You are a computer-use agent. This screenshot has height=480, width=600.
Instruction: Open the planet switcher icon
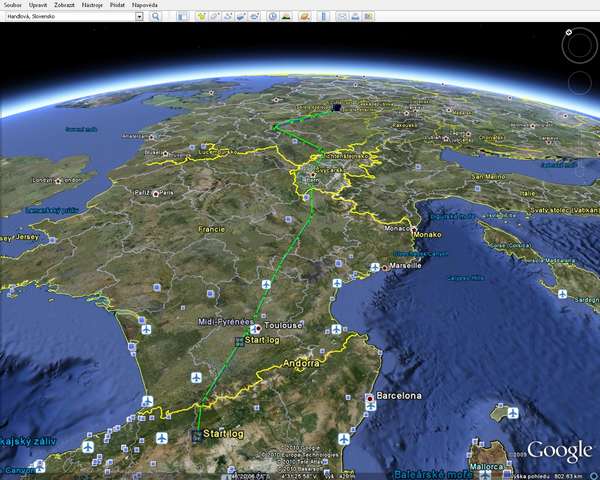coord(305,16)
